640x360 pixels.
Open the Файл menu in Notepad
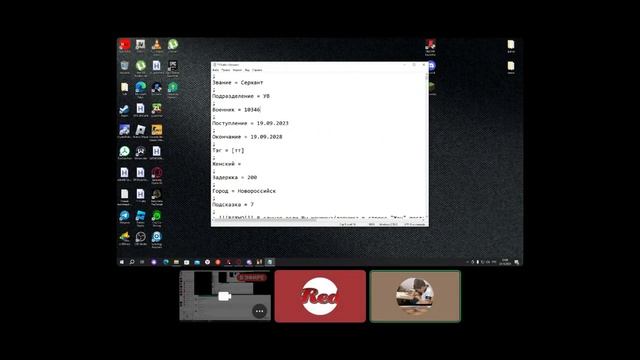tap(216, 70)
